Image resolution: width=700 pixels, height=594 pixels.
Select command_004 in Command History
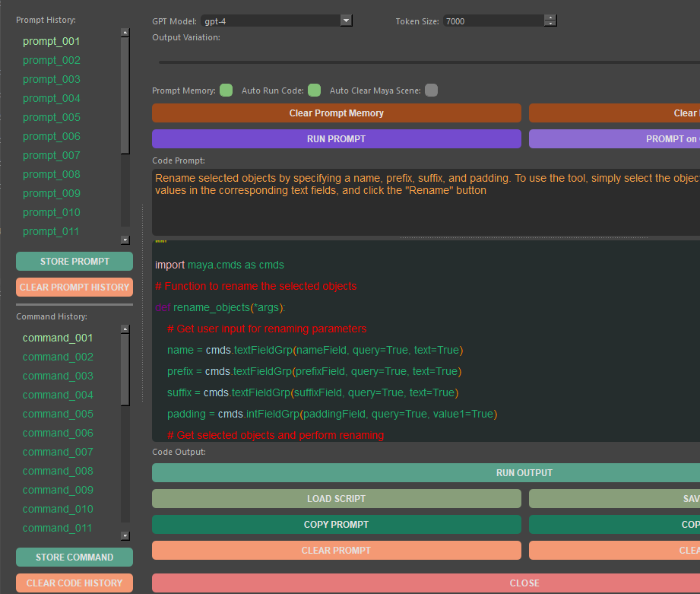click(58, 395)
